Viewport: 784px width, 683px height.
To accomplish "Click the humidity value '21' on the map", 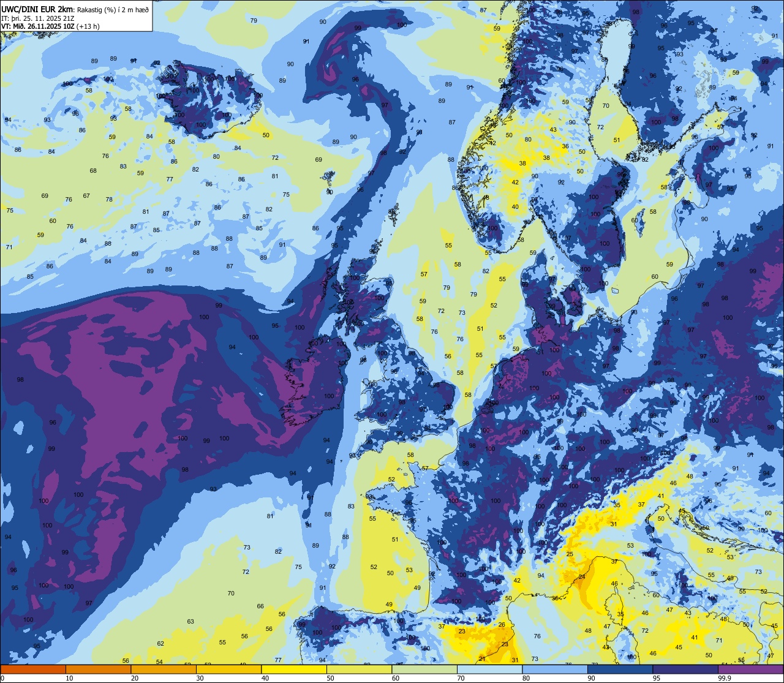I will pos(482,658).
